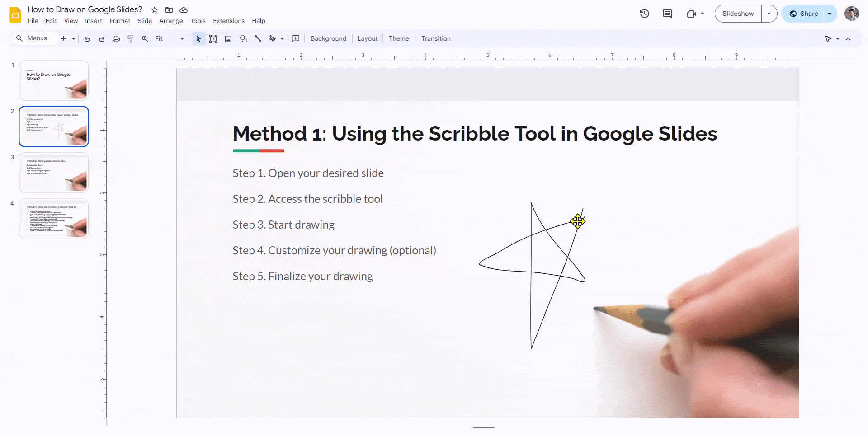Viewport: 868px width, 436px height.
Task: Expand the Slideshow options arrow
Action: pos(769,14)
